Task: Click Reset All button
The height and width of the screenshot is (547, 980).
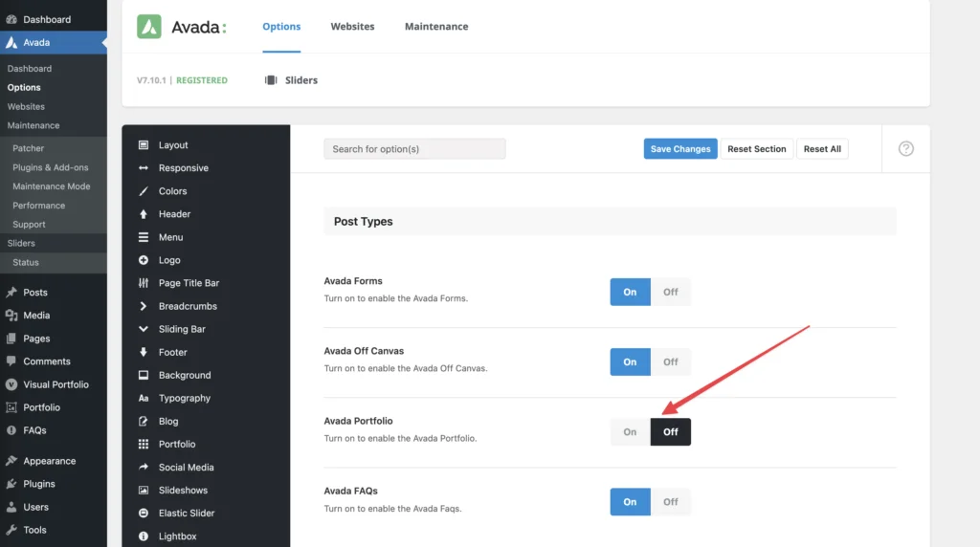Action: [x=822, y=148]
